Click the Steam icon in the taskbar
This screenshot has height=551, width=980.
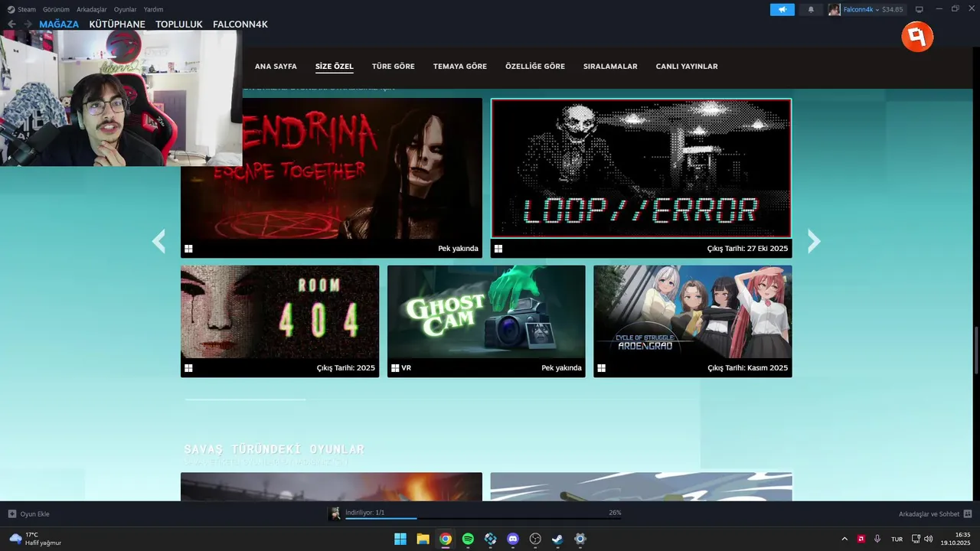tap(557, 539)
